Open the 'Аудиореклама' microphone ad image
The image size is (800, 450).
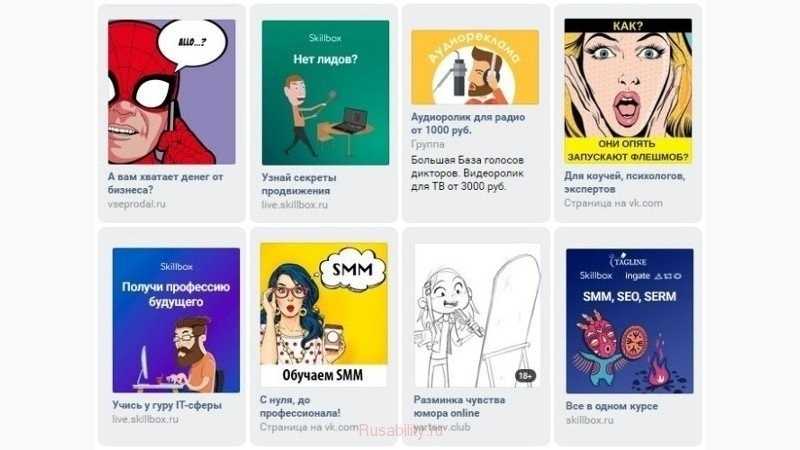tap(475, 67)
